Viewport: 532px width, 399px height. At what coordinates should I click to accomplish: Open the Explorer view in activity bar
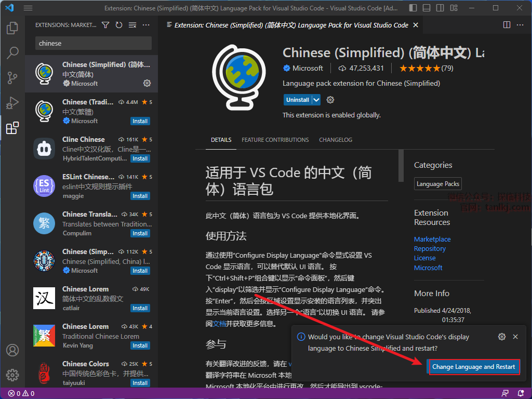click(12, 29)
